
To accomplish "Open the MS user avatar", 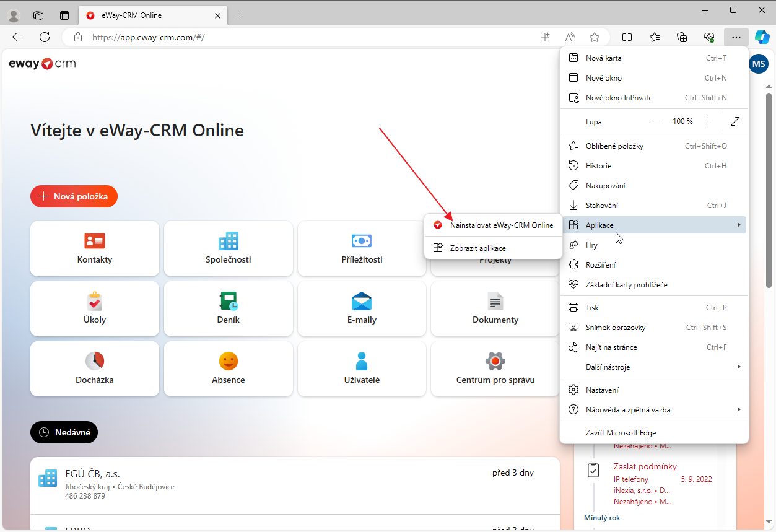I will pyautogui.click(x=759, y=64).
